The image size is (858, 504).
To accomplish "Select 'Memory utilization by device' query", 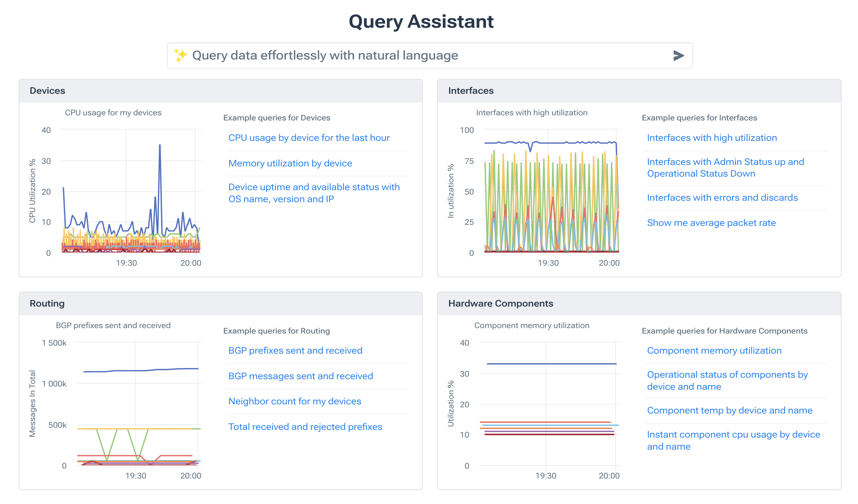I will point(290,163).
